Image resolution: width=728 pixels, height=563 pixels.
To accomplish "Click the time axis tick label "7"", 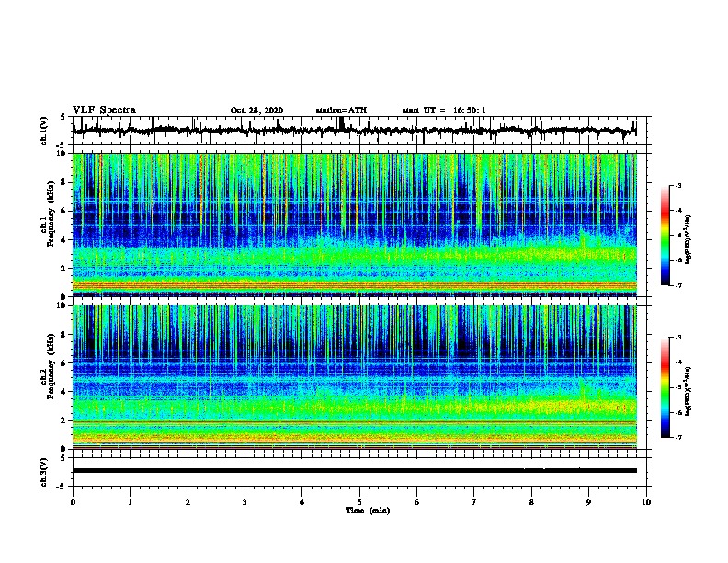I will [474, 502].
